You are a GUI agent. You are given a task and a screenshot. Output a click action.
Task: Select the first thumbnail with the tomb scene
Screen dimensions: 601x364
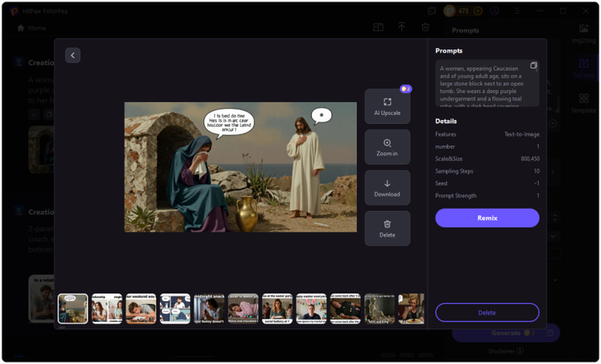73,308
